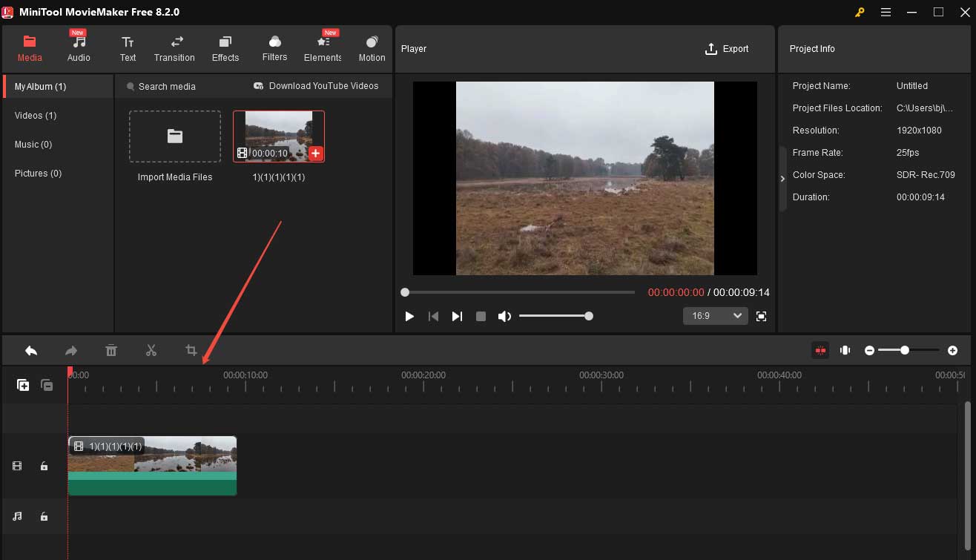
Task: Remove a track icon
Action: click(x=47, y=385)
